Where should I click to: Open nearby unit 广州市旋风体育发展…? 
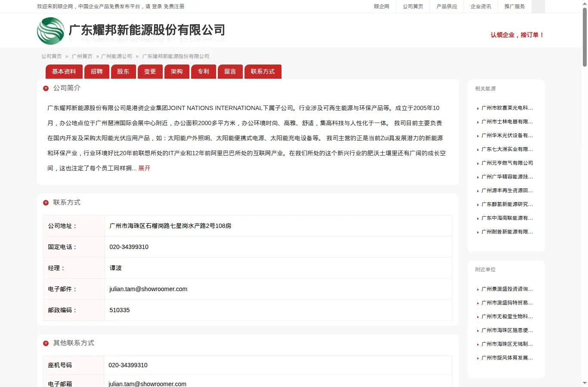(507, 358)
